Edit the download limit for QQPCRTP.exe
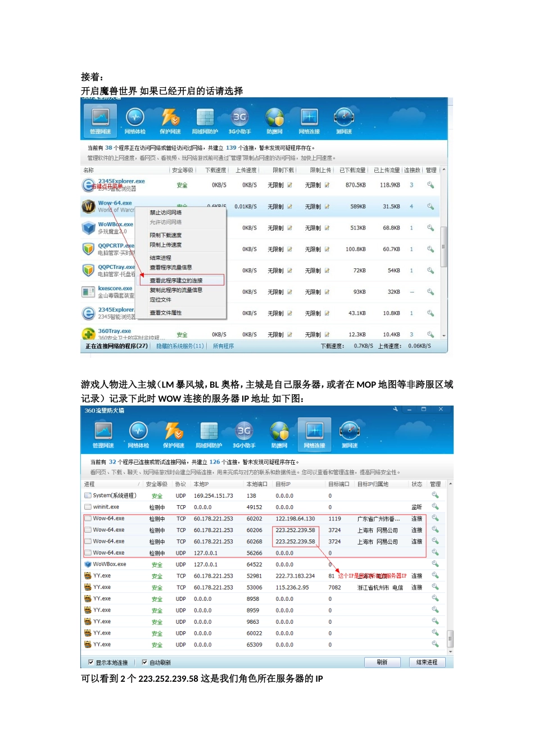The width and height of the screenshot is (534, 756). tap(289, 249)
